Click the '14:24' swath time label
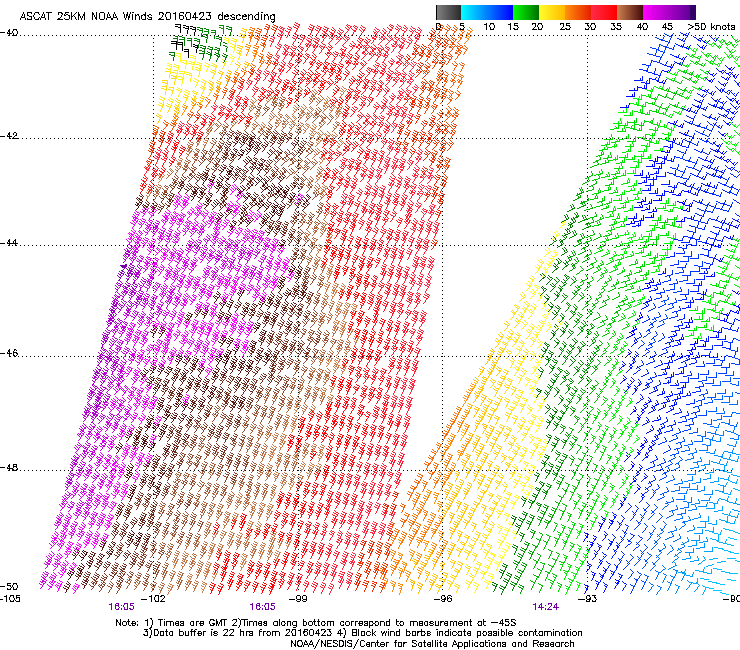This screenshot has width=740, height=650. point(546,607)
